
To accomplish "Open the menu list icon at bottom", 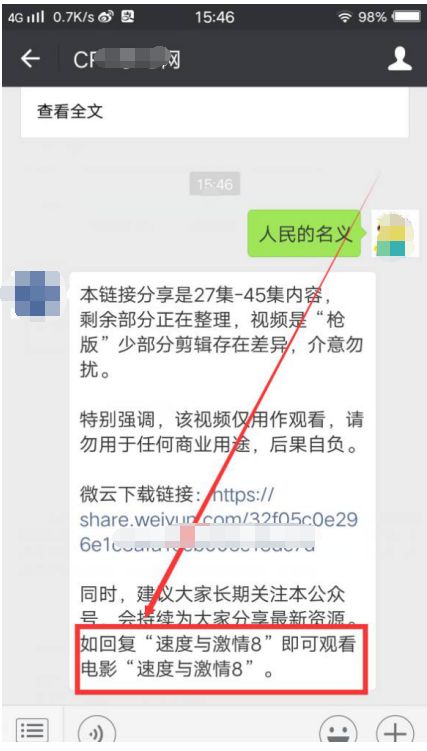I will click(32, 731).
